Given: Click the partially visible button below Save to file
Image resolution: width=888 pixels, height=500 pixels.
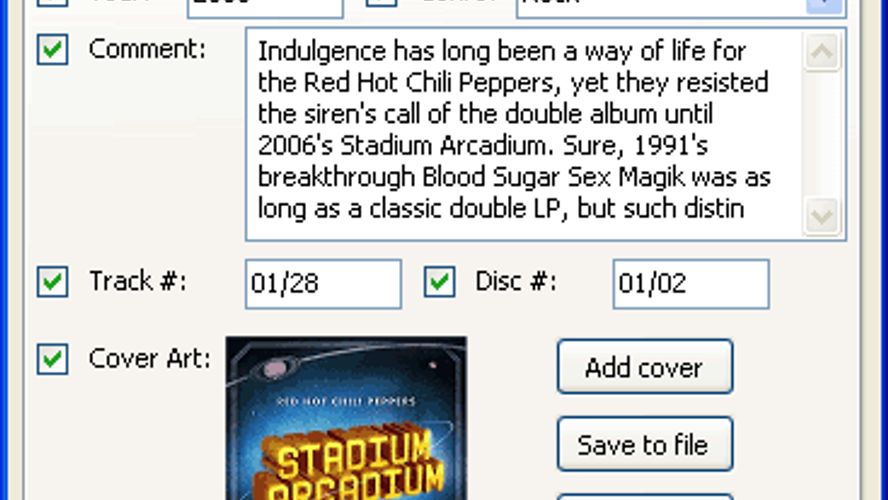Looking at the screenshot, I should coord(645,497).
